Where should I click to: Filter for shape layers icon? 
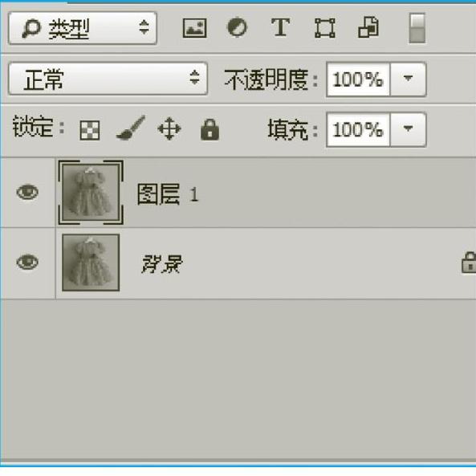click(325, 28)
